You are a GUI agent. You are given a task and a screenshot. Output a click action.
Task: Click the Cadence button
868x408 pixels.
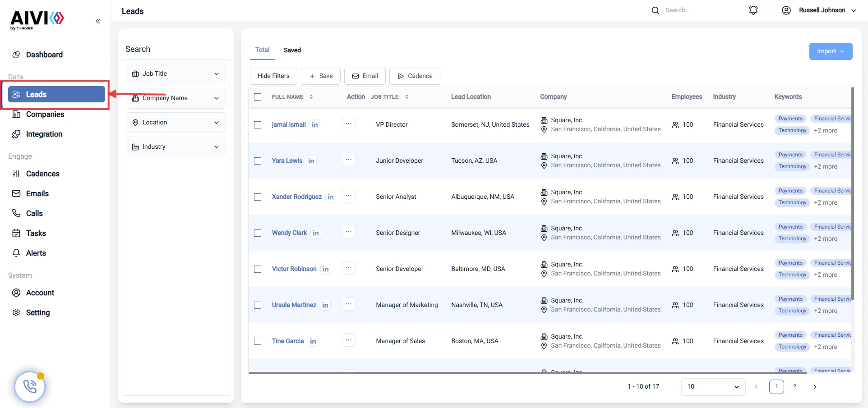[415, 76]
